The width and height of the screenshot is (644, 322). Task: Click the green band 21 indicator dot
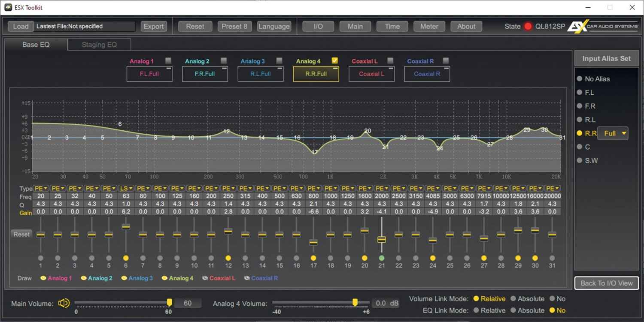[x=382, y=258]
